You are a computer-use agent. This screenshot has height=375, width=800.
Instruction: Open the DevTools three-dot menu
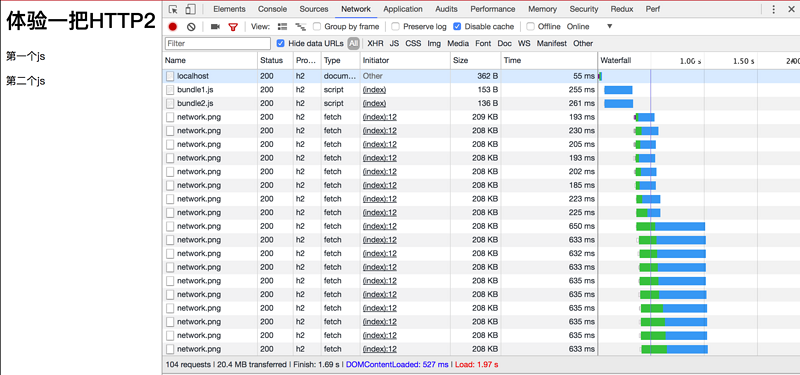pyautogui.click(x=773, y=9)
